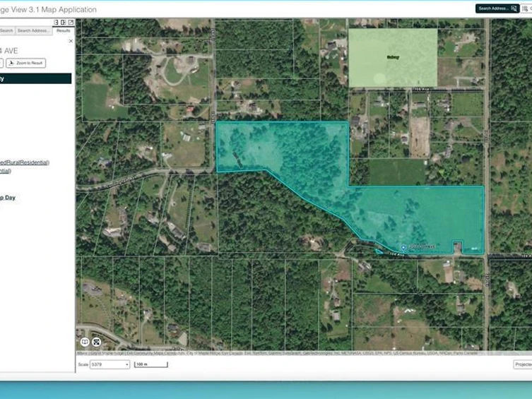Image resolution: width=532 pixels, height=399 pixels.
Task: Click the map pin marker on parcel
Action: (x=403, y=248)
